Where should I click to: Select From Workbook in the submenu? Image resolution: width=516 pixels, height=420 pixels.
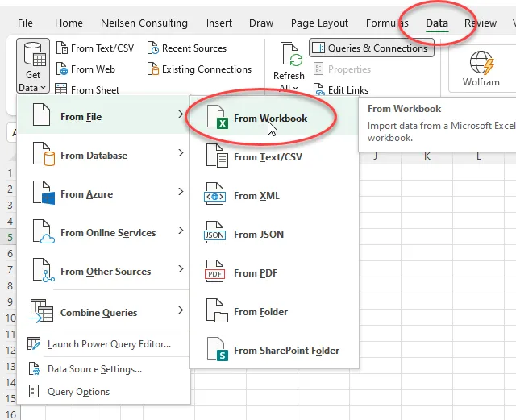pyautogui.click(x=274, y=119)
